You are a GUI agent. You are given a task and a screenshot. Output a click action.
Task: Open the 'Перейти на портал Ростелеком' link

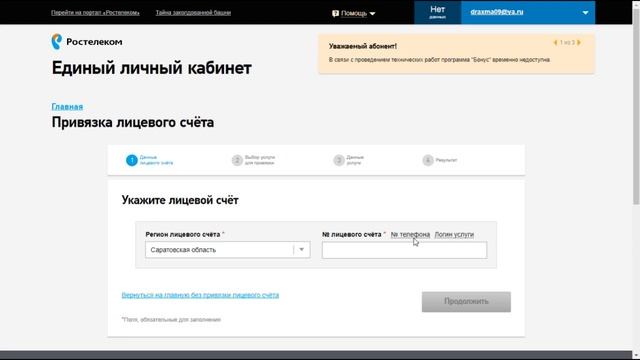point(95,13)
